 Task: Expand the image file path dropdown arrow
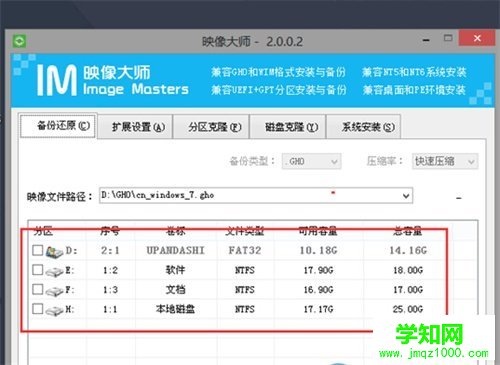(x=406, y=196)
